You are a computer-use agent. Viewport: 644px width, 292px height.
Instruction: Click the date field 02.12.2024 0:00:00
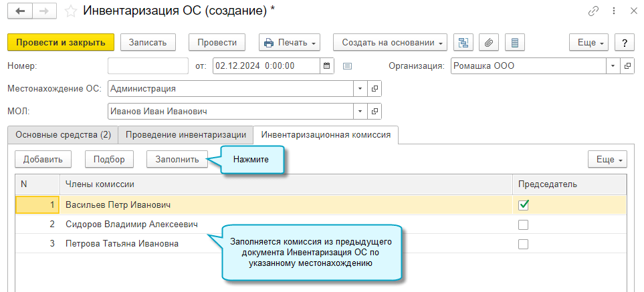tap(267, 65)
